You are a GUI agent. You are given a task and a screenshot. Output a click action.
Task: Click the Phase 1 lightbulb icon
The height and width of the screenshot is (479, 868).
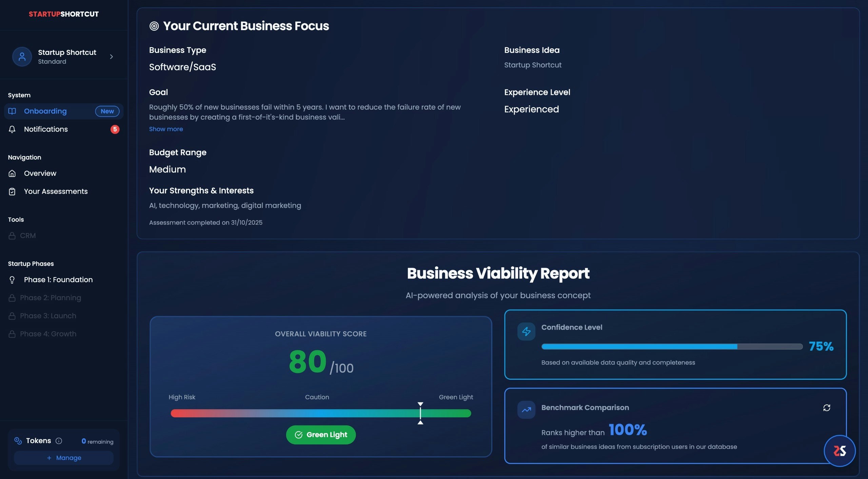(x=12, y=279)
